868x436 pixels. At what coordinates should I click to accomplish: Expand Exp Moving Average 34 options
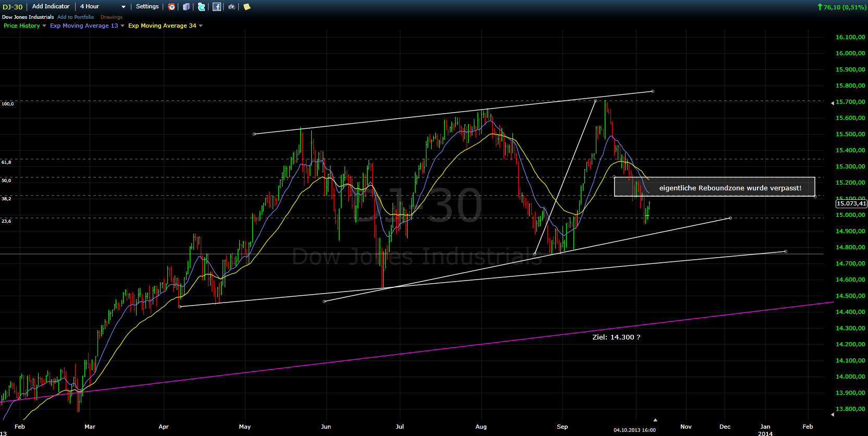point(201,26)
